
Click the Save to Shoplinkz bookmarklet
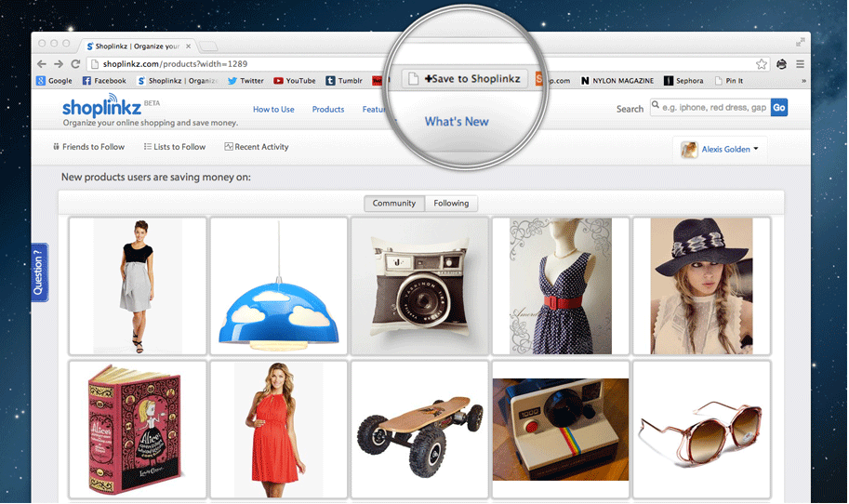[465, 78]
